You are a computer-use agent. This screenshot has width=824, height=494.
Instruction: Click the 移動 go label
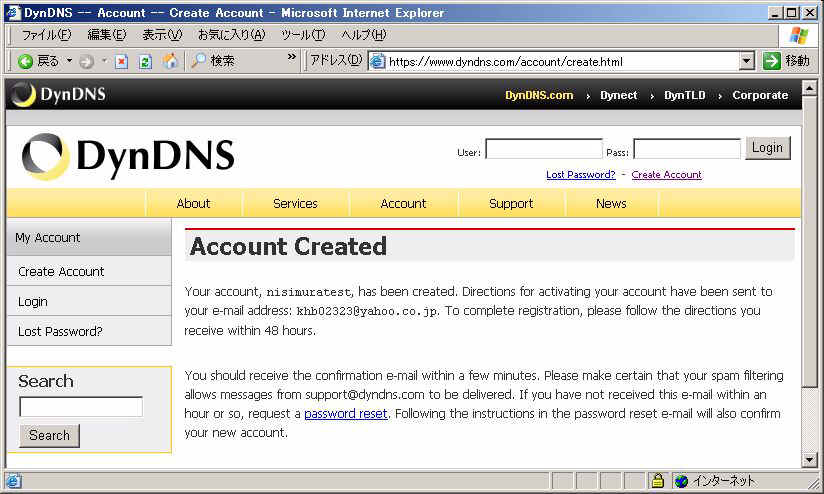coord(797,61)
